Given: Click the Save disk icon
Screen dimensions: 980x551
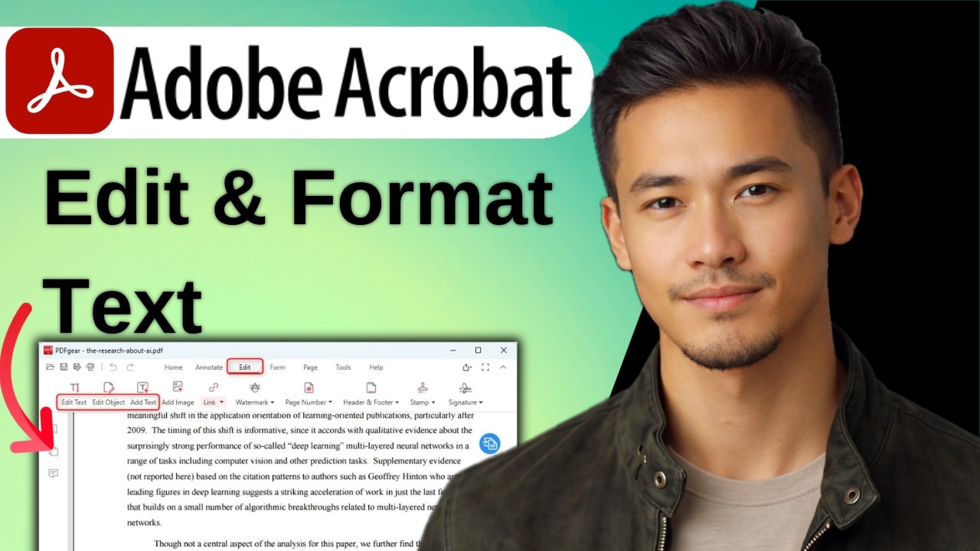Looking at the screenshot, I should [x=64, y=367].
